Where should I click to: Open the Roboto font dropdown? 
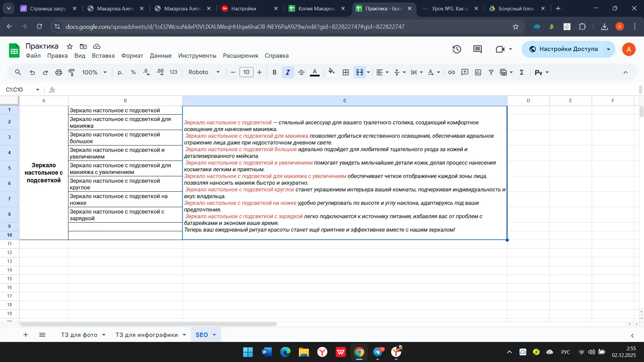click(x=204, y=72)
